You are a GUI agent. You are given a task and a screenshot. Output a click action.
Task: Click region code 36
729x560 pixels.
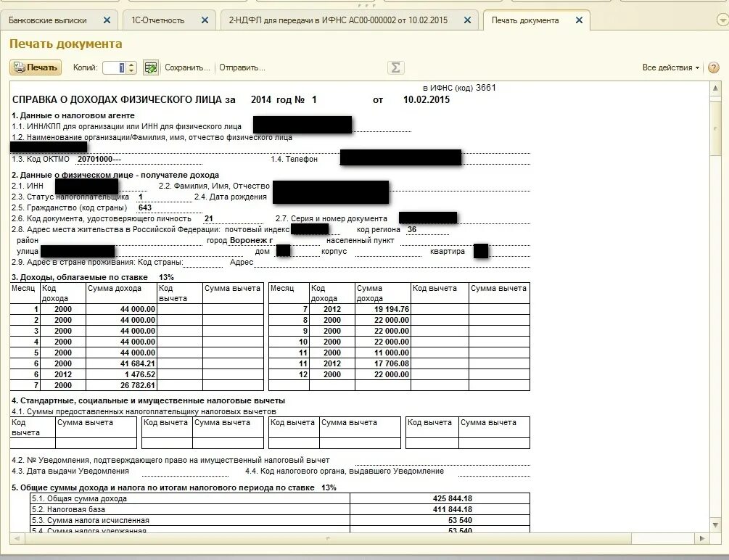click(412, 229)
